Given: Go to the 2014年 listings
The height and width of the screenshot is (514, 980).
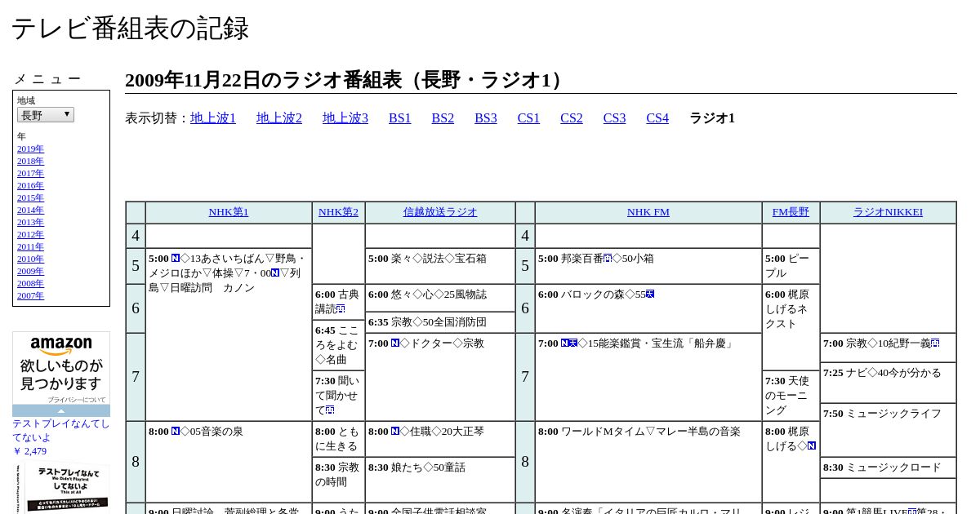Looking at the screenshot, I should pyautogui.click(x=30, y=210).
